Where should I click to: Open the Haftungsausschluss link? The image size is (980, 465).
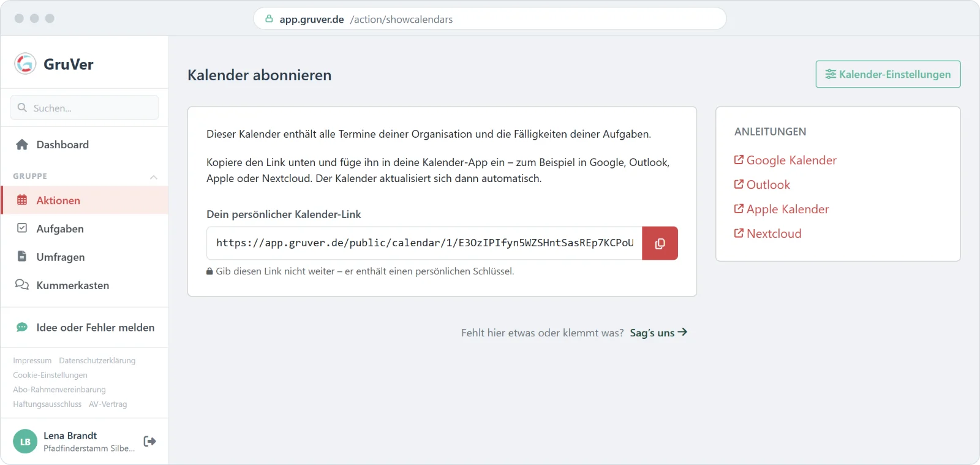tap(47, 404)
